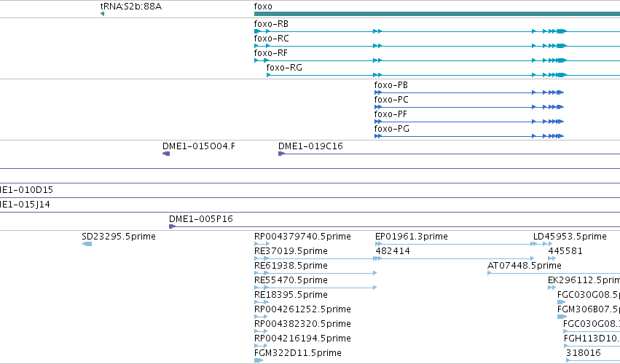
Task: Select the DME1-015O04.F clone end glyph
Action: (x=166, y=154)
